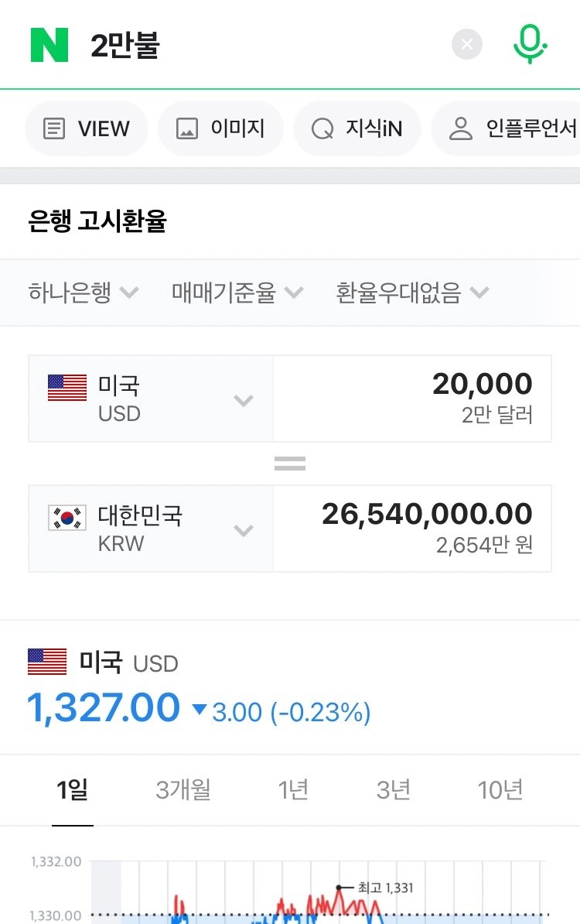This screenshot has width=580, height=924.
Task: Tap the green Naver N logo
Action: [49, 45]
